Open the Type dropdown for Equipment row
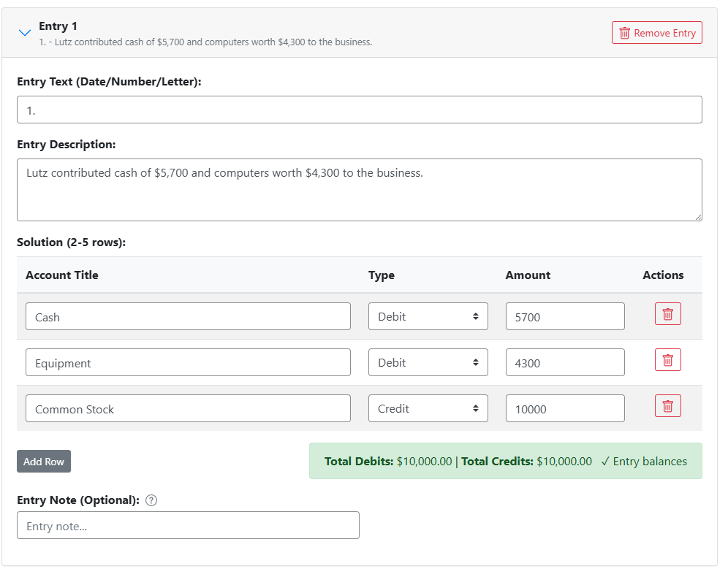The image size is (728, 577). point(428,362)
